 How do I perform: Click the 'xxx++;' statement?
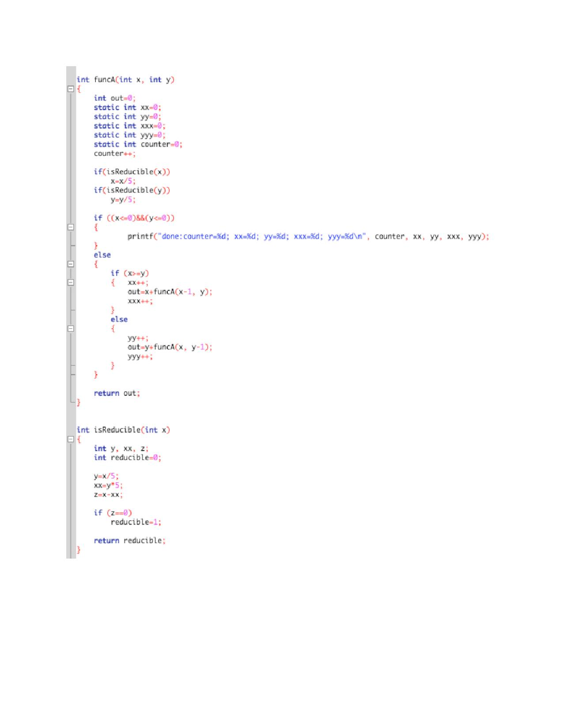[140, 301]
